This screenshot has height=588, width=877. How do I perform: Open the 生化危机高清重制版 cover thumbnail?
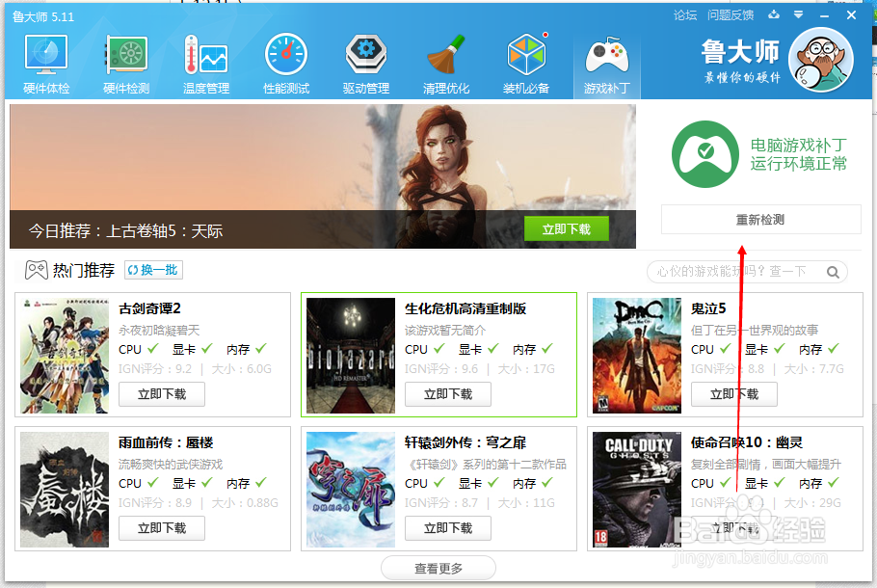point(351,356)
